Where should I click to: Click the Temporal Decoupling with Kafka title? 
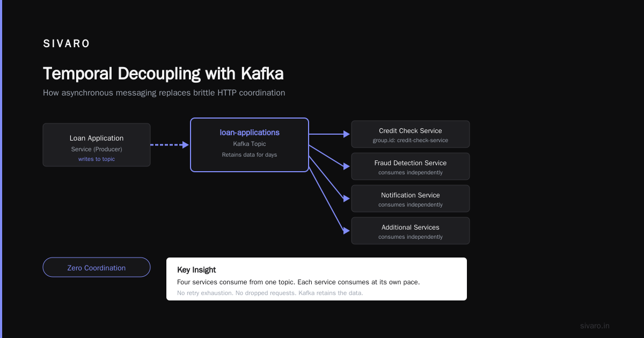163,74
